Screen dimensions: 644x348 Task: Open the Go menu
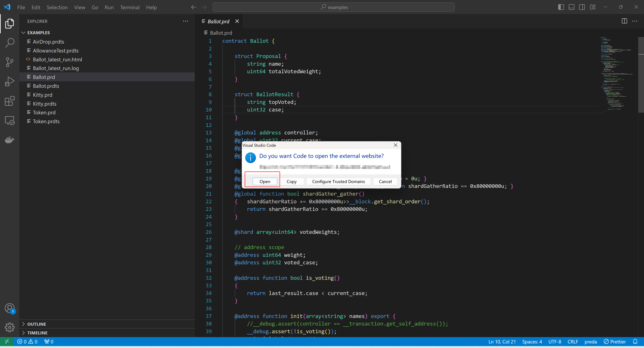95,7
